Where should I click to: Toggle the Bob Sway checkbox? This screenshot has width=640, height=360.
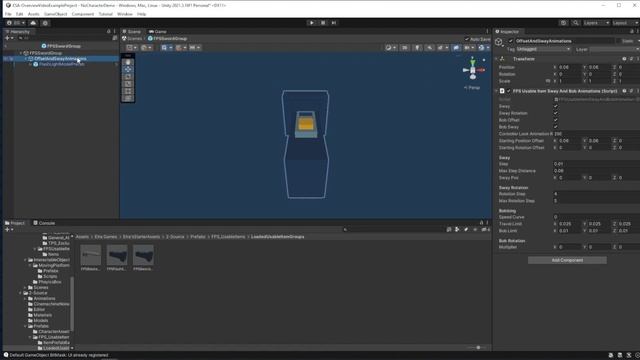556,127
